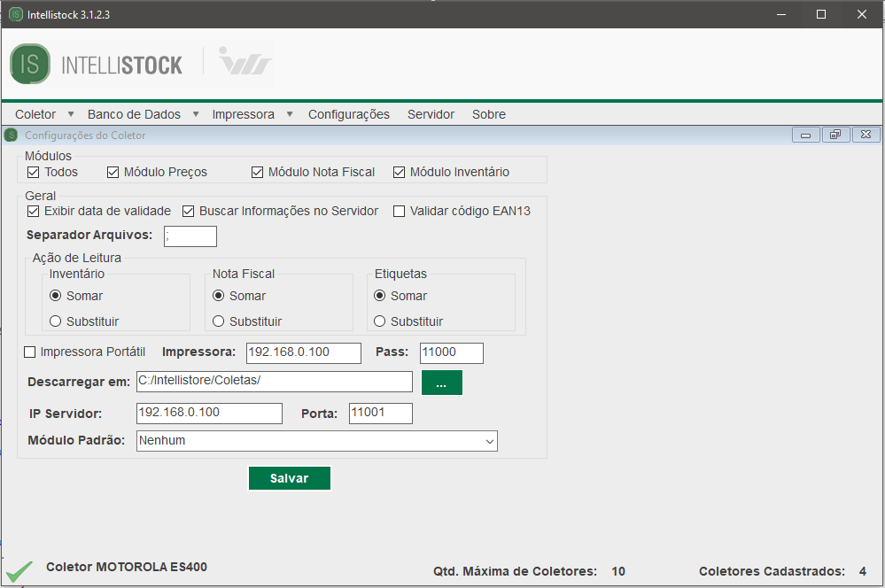Image resolution: width=885 pixels, height=588 pixels.
Task: Uncheck the Módulo Preços checkbox
Action: [113, 173]
